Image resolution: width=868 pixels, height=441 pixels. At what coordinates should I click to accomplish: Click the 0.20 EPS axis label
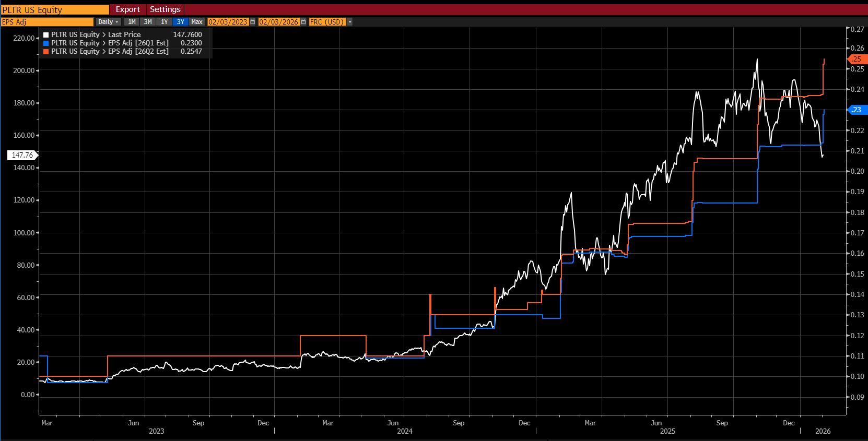point(857,171)
